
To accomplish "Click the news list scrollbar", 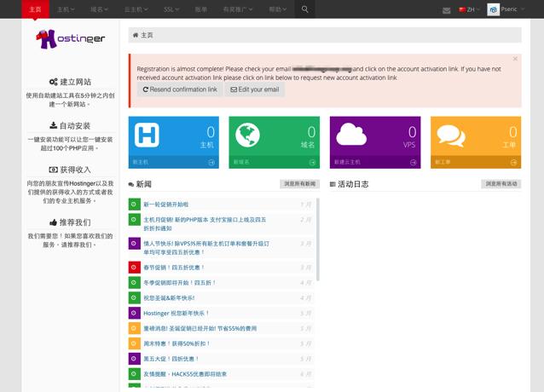I will tap(318, 239).
